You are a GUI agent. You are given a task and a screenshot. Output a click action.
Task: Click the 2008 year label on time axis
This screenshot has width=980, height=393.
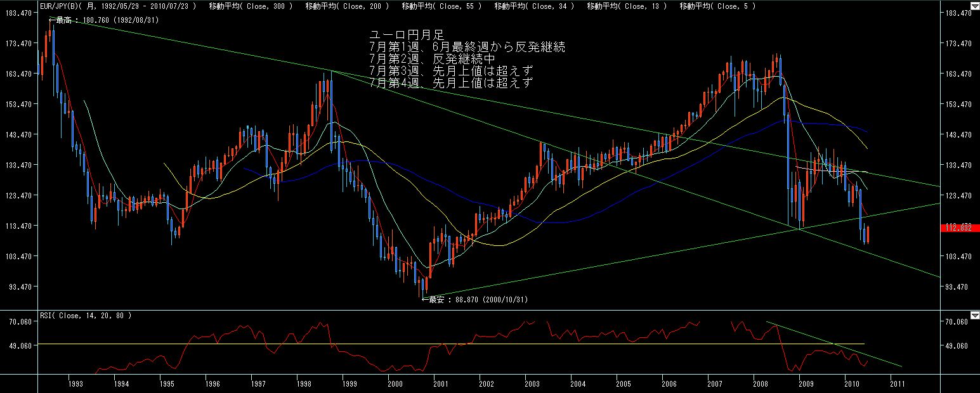[760, 383]
